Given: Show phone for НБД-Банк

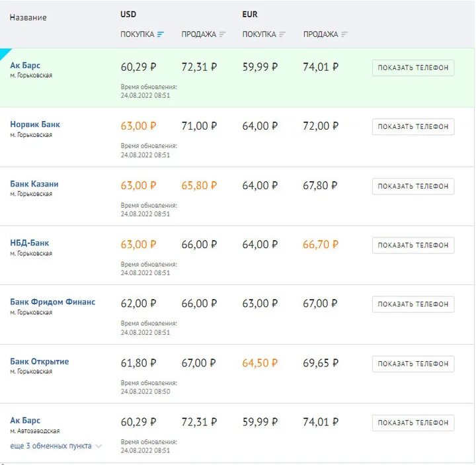Looking at the screenshot, I should 413,245.
